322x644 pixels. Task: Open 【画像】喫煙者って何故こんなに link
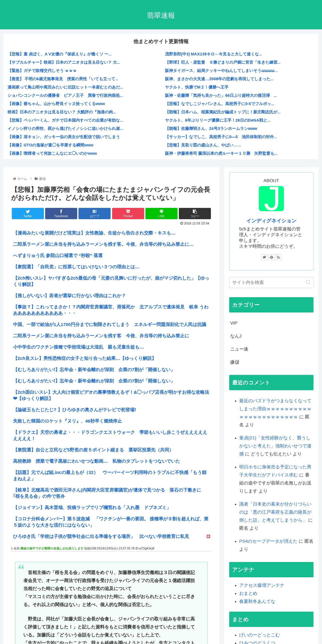pos(53,153)
